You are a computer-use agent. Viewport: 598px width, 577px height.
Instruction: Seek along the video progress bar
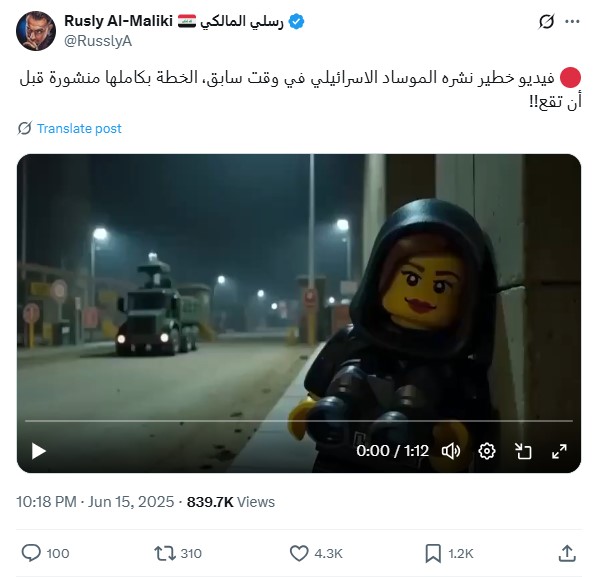tap(299, 421)
